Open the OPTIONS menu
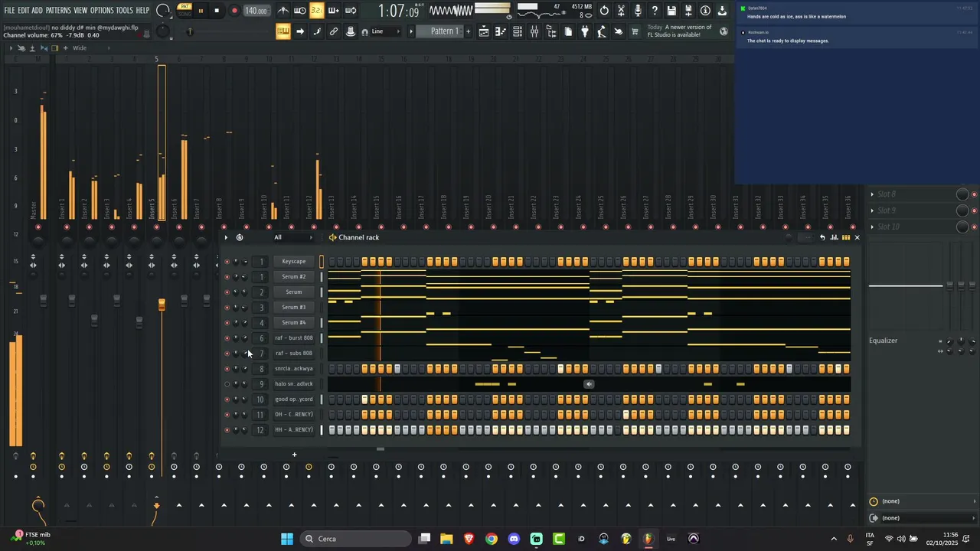 (x=102, y=11)
